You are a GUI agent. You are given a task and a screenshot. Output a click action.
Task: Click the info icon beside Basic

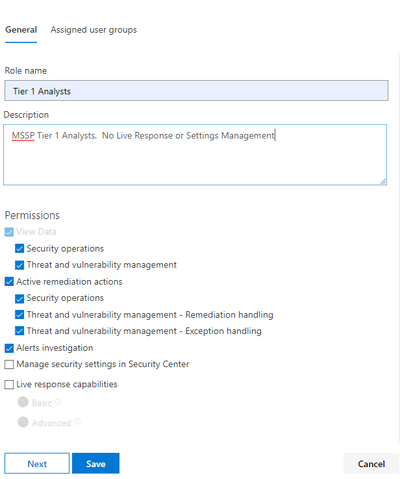(58, 402)
